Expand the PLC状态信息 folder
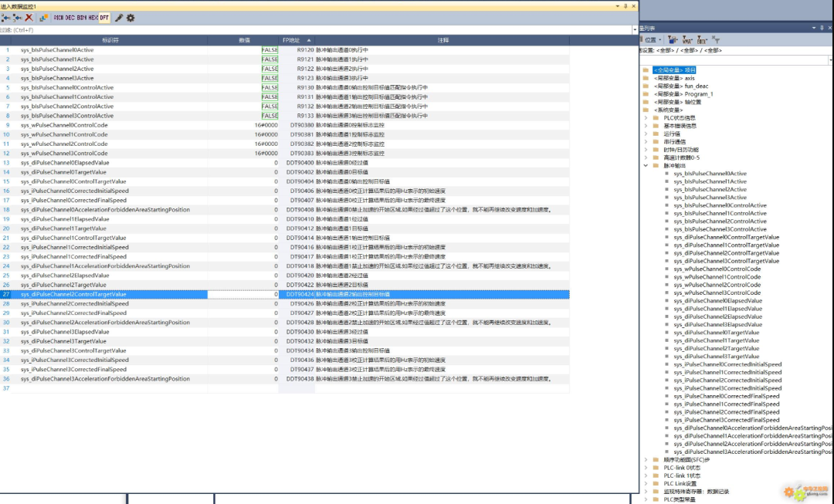 [x=646, y=117]
